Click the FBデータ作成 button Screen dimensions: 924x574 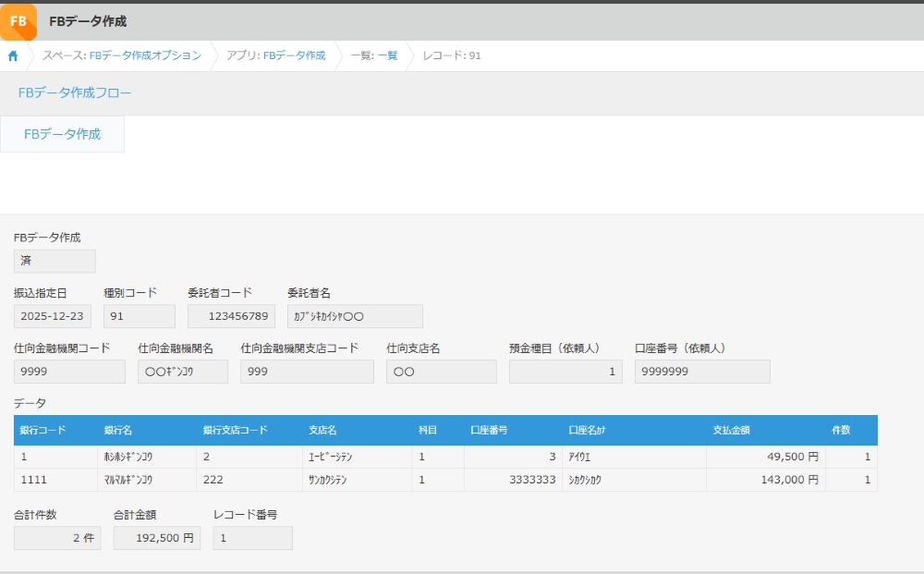(62, 134)
